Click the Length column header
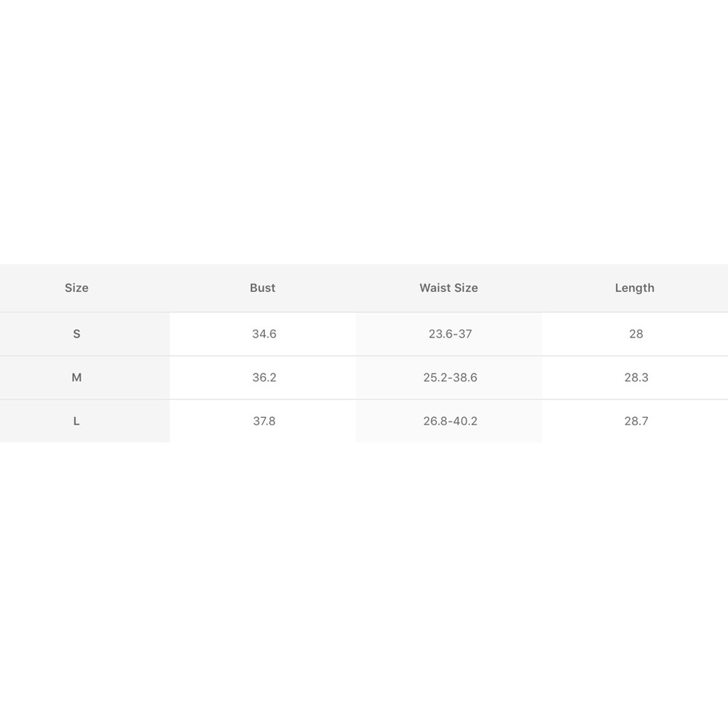Viewport: 728px width, 728px height. pos(635,288)
